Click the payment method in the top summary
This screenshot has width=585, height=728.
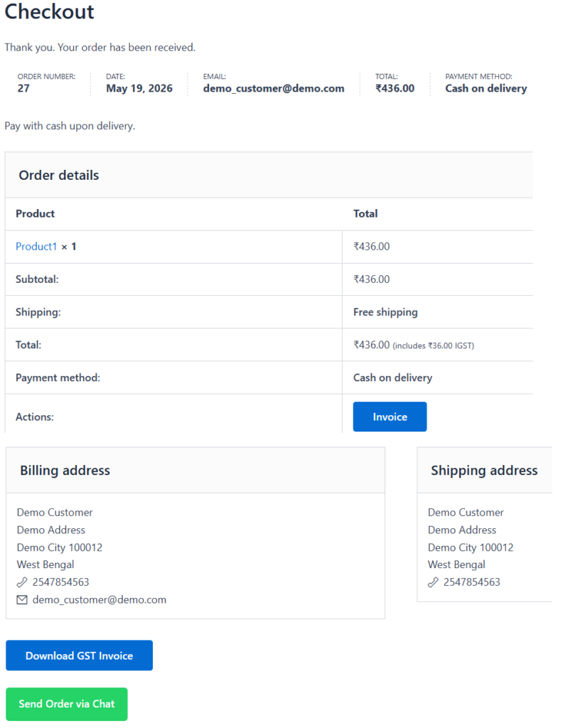pos(486,88)
